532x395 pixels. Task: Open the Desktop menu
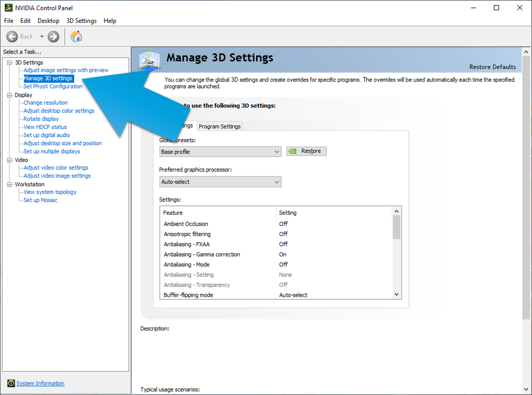pos(48,21)
